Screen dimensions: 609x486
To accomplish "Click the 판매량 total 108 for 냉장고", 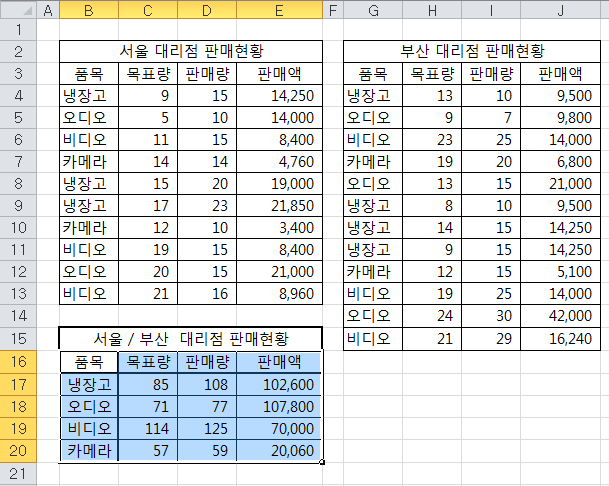I will 207,385.
